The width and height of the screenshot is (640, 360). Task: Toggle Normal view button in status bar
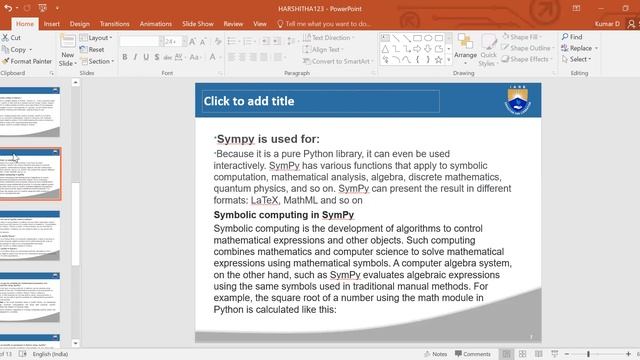[x=507, y=354]
